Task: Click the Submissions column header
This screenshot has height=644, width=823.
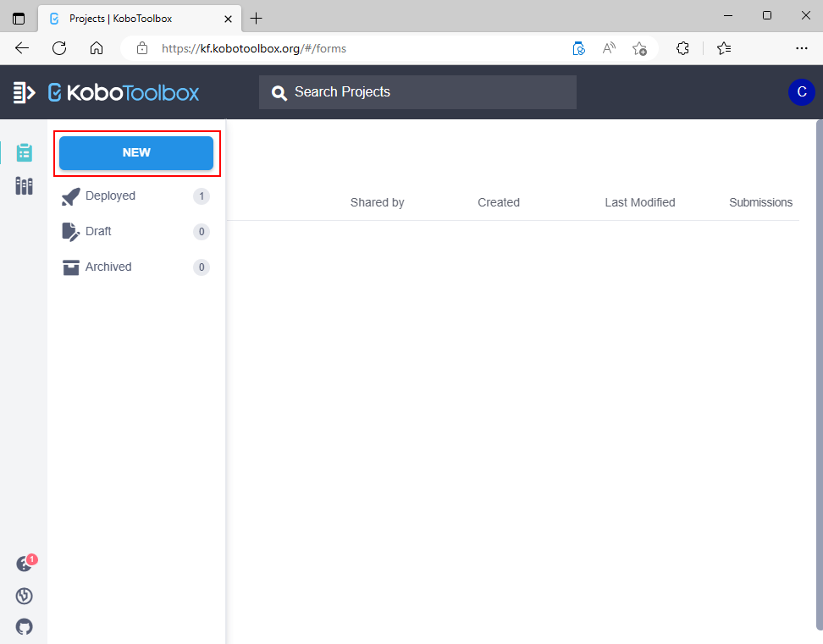Action: pos(760,202)
